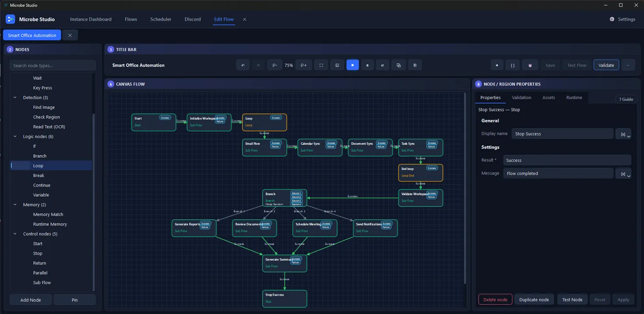Toggle the panel layout icon beside fit-screen

pos(337,65)
